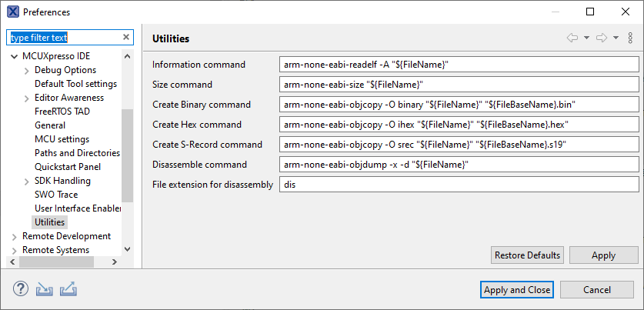The image size is (644, 310).
Task: Expand the Editor Awareness node
Action: point(27,98)
